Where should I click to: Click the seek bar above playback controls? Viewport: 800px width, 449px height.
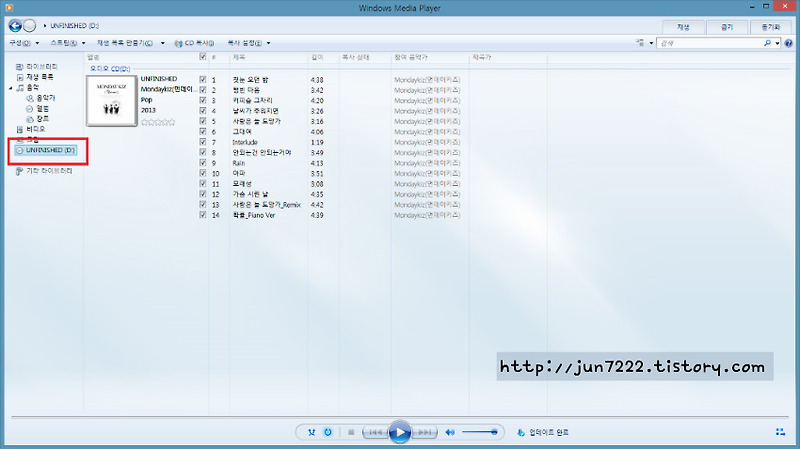point(400,417)
